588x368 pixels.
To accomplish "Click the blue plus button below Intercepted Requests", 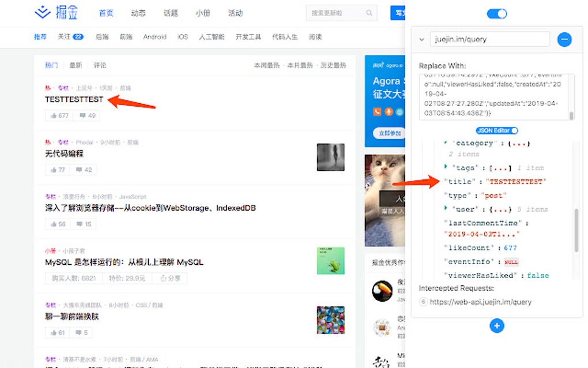I will (497, 326).
